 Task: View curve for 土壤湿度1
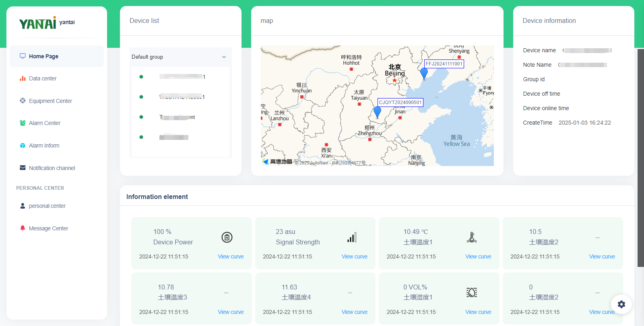coord(478,312)
